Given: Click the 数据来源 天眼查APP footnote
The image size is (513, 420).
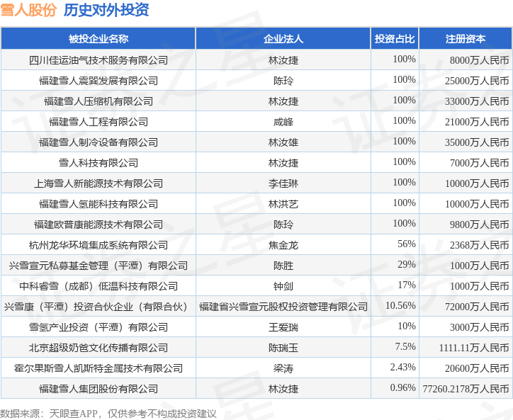Looking at the screenshot, I should 108,414.
